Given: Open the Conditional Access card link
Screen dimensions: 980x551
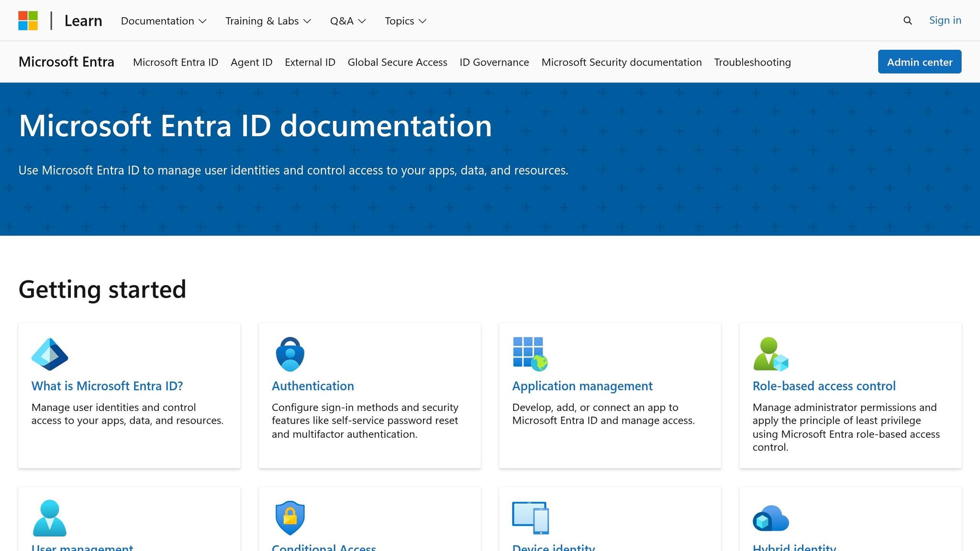Looking at the screenshot, I should [324, 547].
